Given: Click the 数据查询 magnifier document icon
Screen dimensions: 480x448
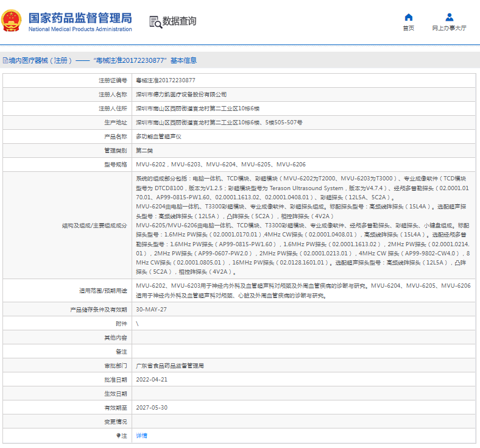Looking at the screenshot, I should 155,21.
